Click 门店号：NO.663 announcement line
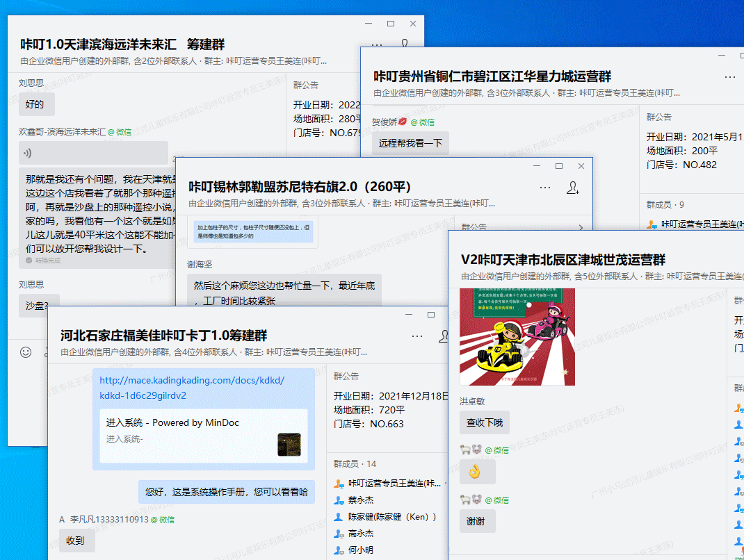Image resolution: width=744 pixels, height=560 pixels. coord(369,424)
